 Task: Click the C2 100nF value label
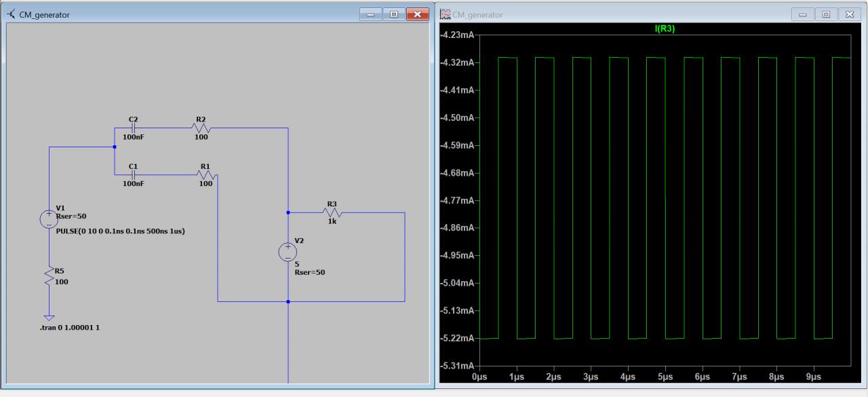coord(134,136)
